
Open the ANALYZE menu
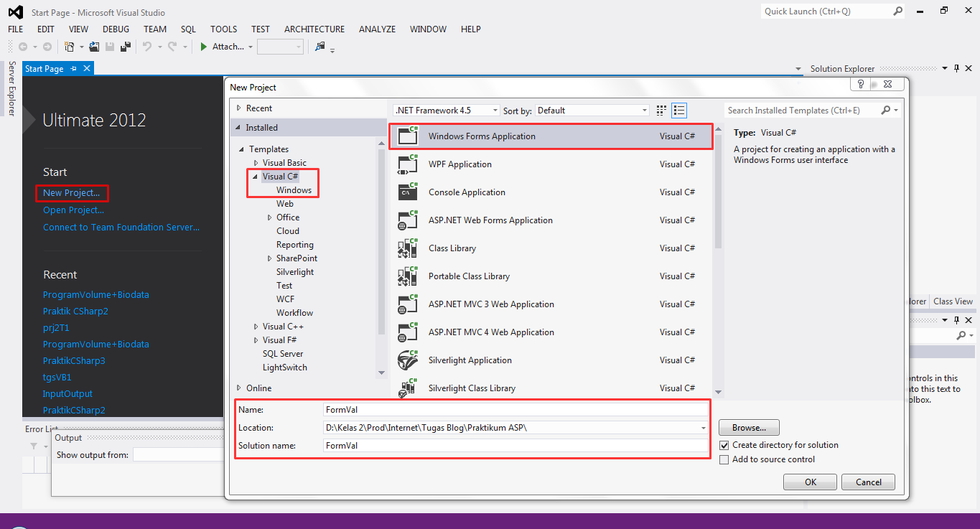[x=378, y=29]
